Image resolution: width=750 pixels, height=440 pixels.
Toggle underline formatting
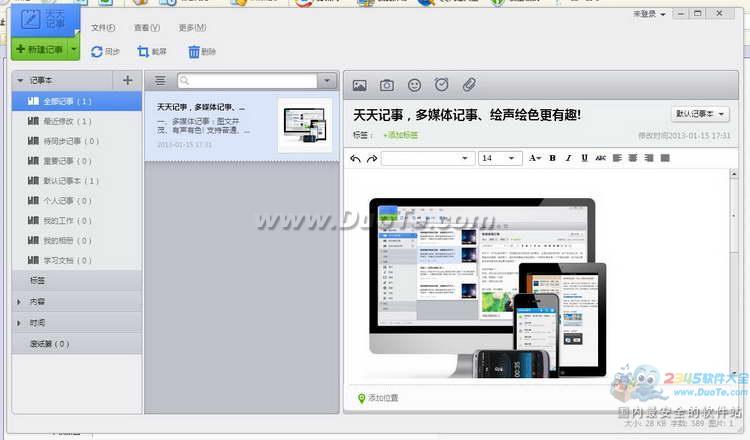click(x=584, y=158)
